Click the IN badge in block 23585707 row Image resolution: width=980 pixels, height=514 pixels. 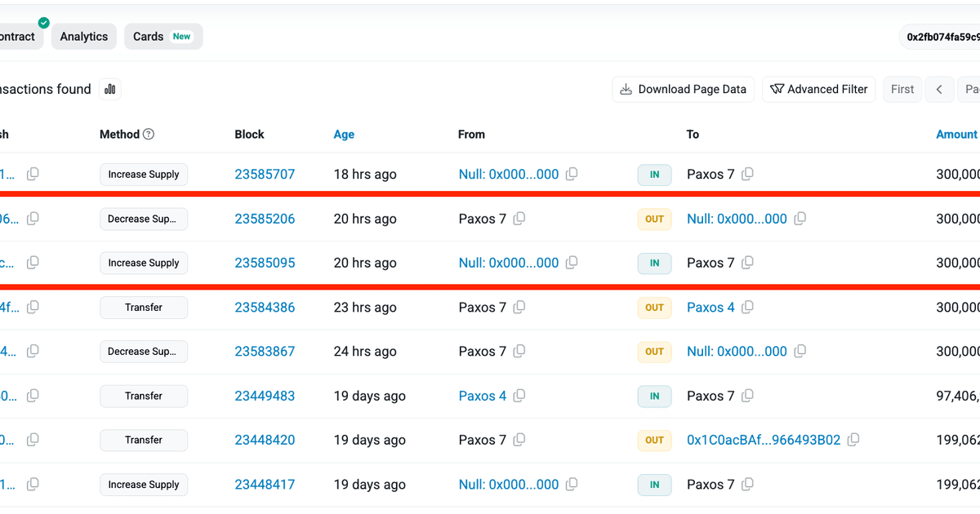(x=654, y=175)
